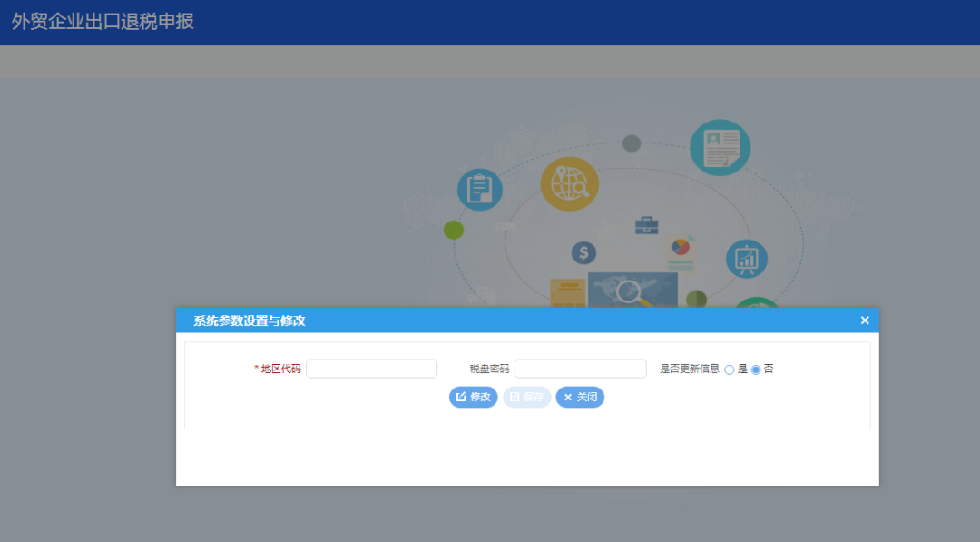Click the blue chart presentation icon
This screenshot has height=542, width=980.
[747, 259]
